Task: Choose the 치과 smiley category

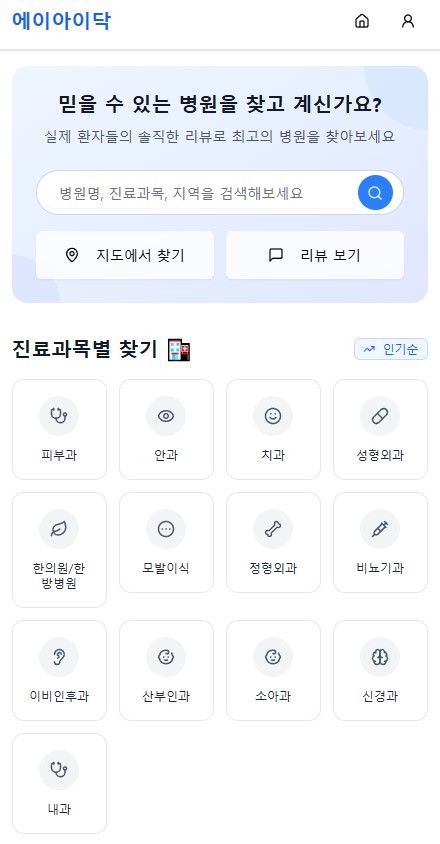Action: tap(273, 429)
